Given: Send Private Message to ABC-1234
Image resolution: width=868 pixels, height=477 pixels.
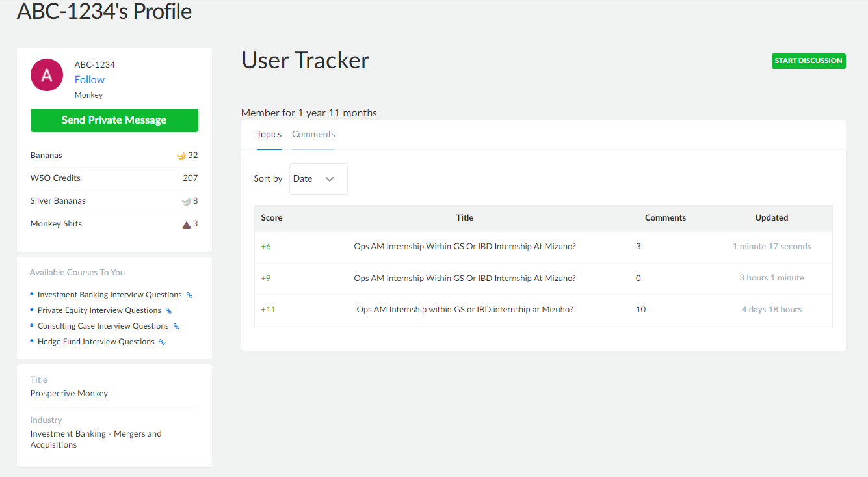Looking at the screenshot, I should [114, 120].
